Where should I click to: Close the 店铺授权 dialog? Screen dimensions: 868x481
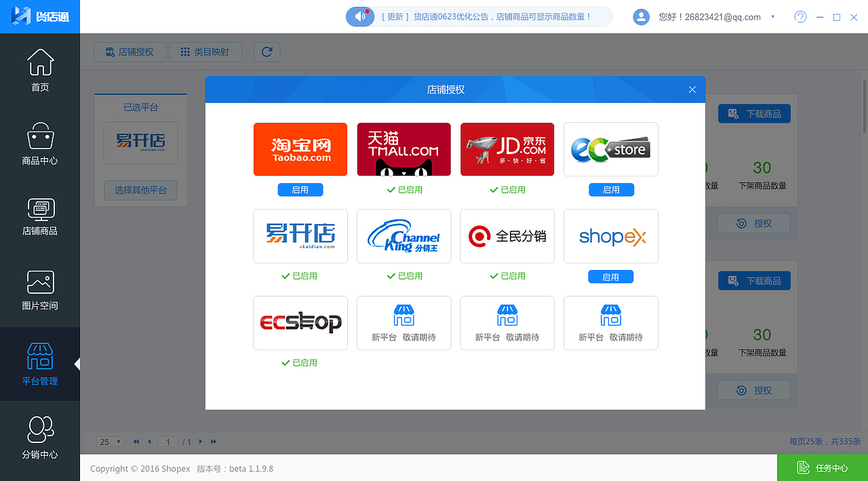(x=692, y=90)
